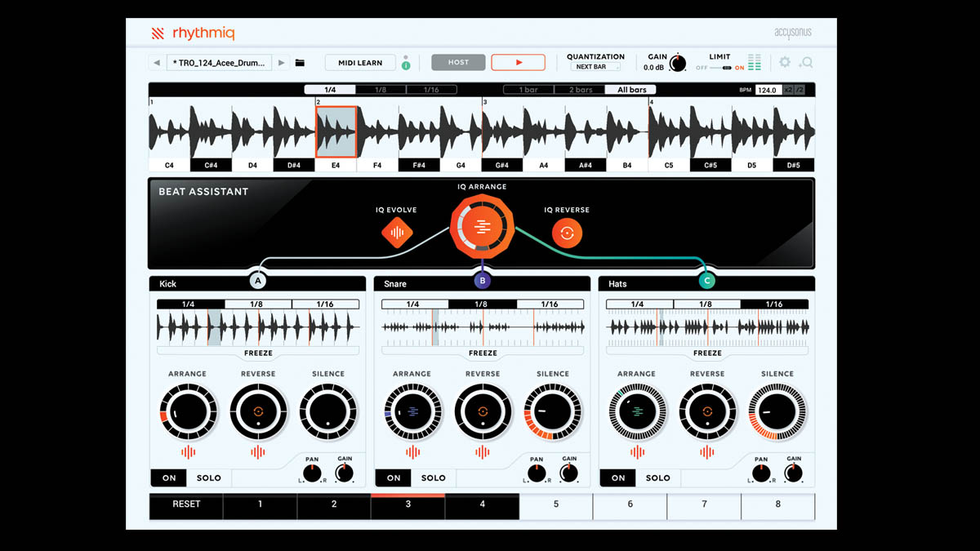
Task: Click the rhythmiq logo
Action: pyautogui.click(x=194, y=33)
